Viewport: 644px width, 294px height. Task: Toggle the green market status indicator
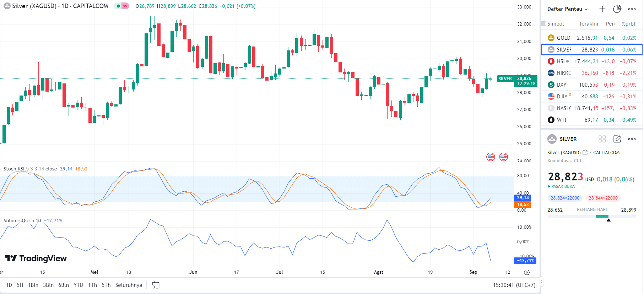pos(118,6)
